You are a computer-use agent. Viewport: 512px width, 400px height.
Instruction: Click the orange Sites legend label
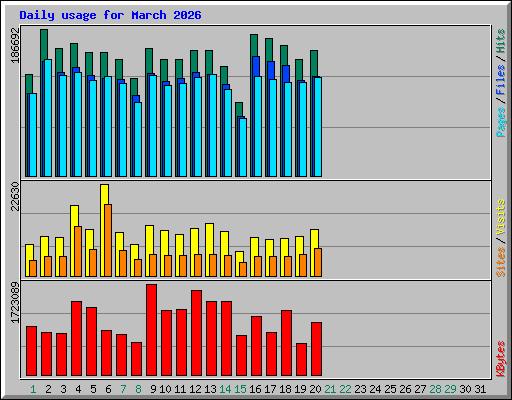click(x=501, y=262)
